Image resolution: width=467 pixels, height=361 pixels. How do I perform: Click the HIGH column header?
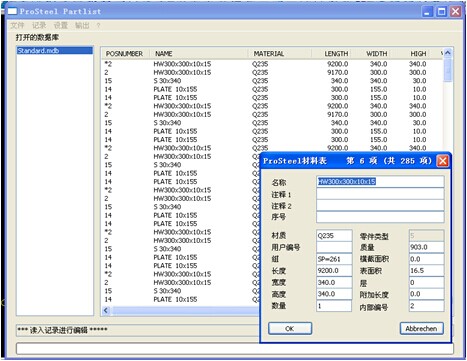tap(409, 54)
